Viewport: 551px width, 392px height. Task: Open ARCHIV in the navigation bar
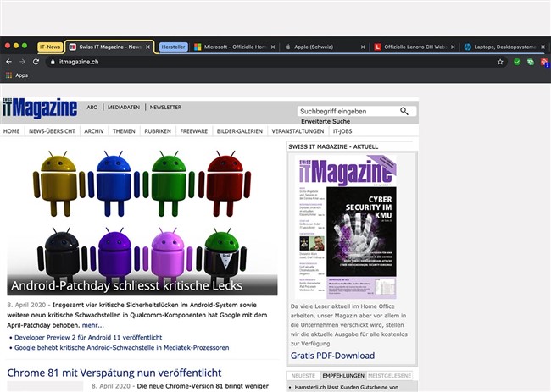pos(94,131)
